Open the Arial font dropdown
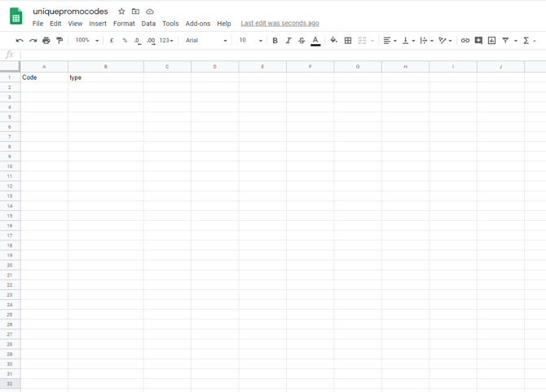 205,41
